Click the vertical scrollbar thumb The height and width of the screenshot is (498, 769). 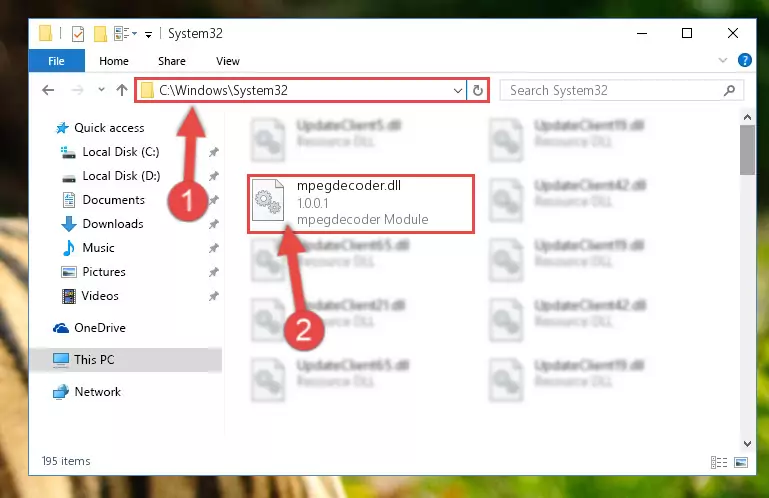coord(747,150)
